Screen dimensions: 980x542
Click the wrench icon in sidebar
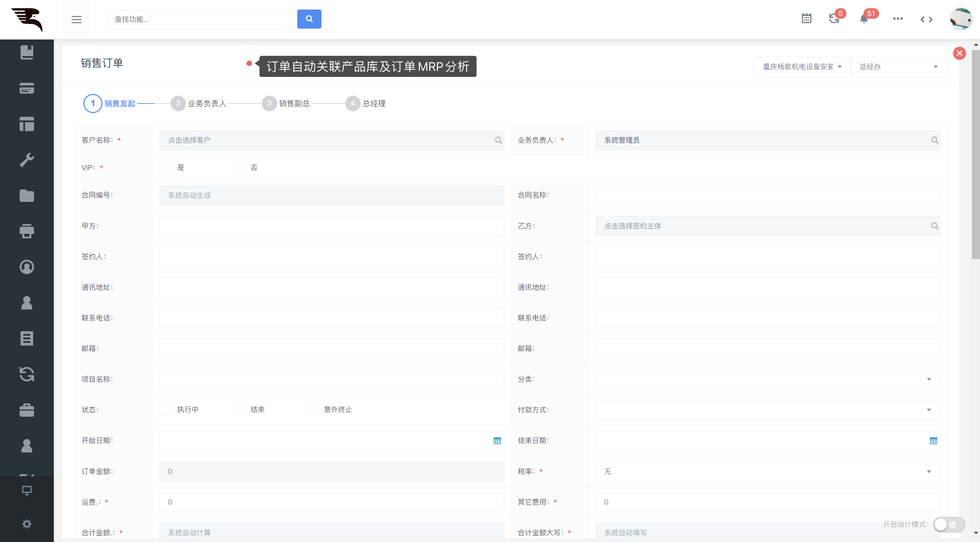pyautogui.click(x=27, y=160)
